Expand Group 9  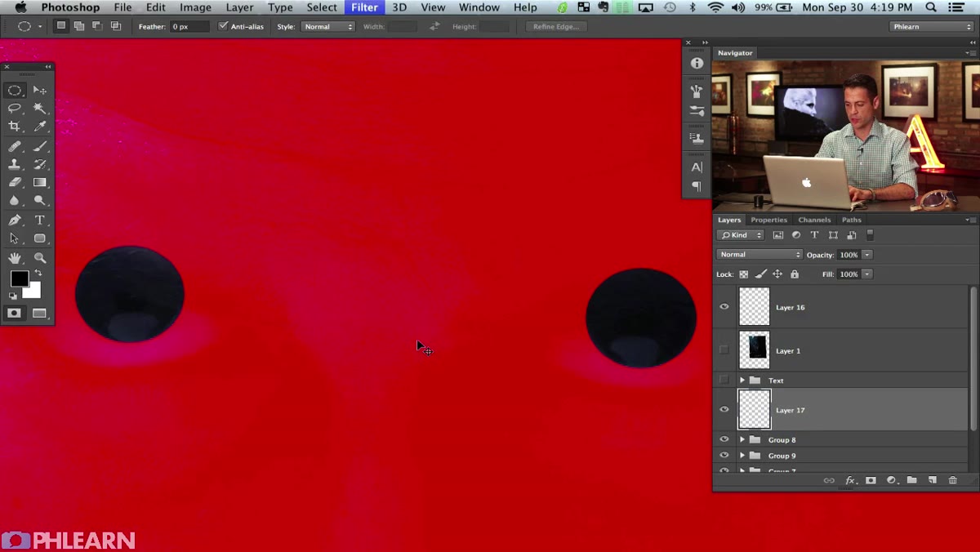[x=742, y=456]
